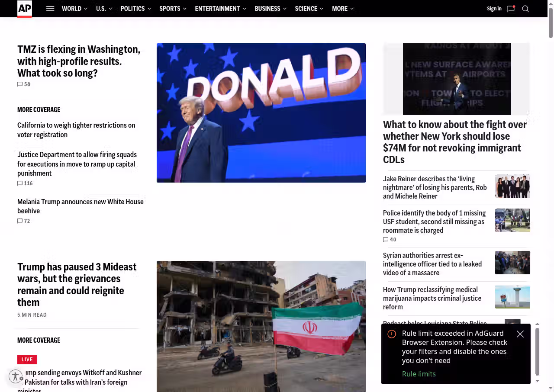Click comment icon on USF student story

[386, 240]
